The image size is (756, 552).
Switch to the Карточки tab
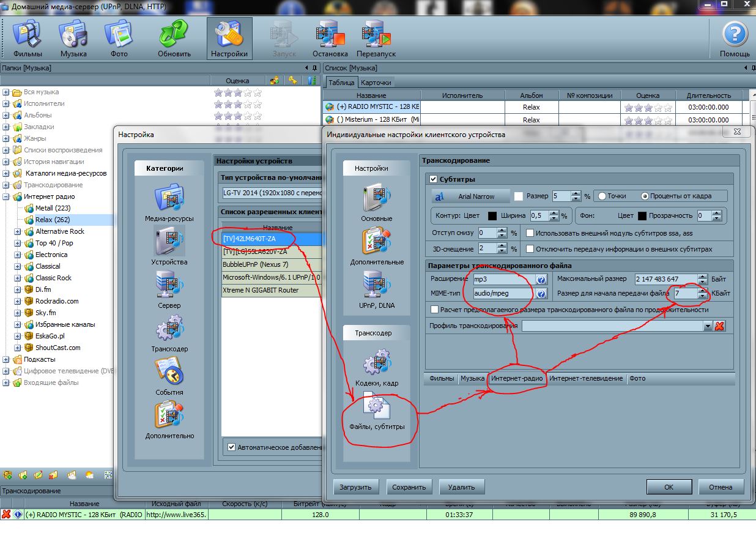pyautogui.click(x=376, y=83)
